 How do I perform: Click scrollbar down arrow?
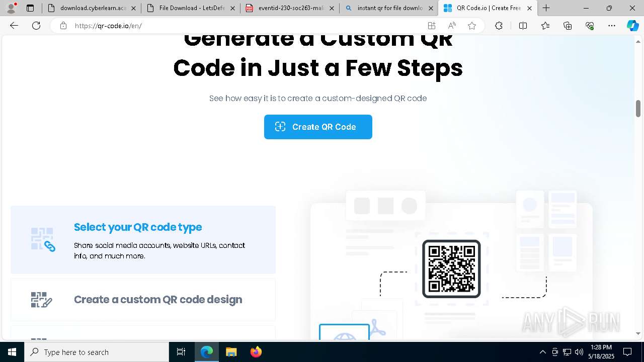click(x=638, y=333)
